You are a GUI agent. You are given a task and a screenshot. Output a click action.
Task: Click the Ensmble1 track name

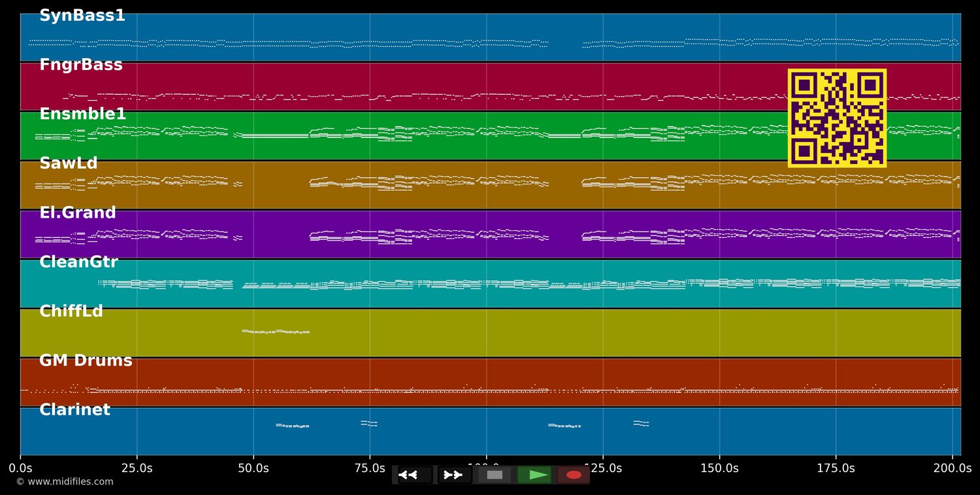(x=83, y=114)
